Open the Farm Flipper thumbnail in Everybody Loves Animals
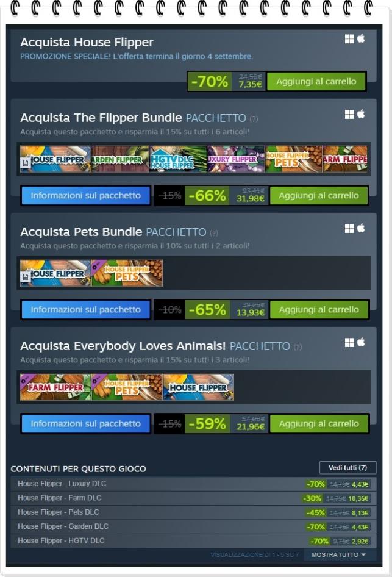Viewport: 392px width, 577px height. point(55,387)
